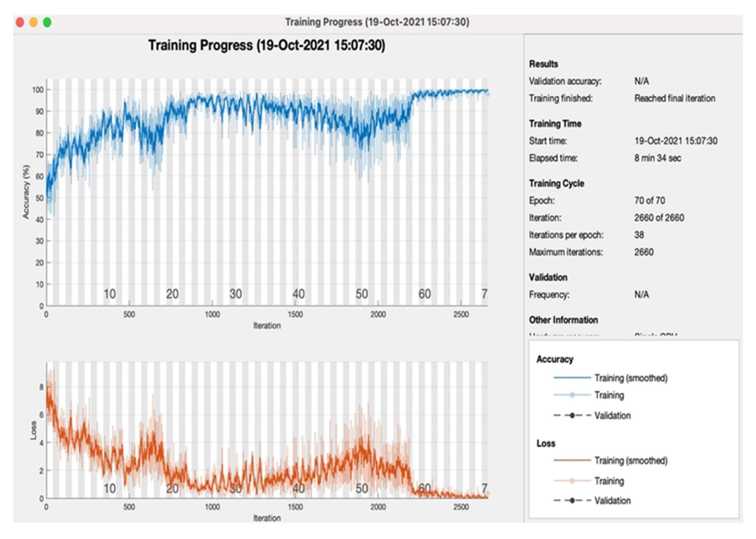Click the yellow minimize window button

pyautogui.click(x=34, y=22)
